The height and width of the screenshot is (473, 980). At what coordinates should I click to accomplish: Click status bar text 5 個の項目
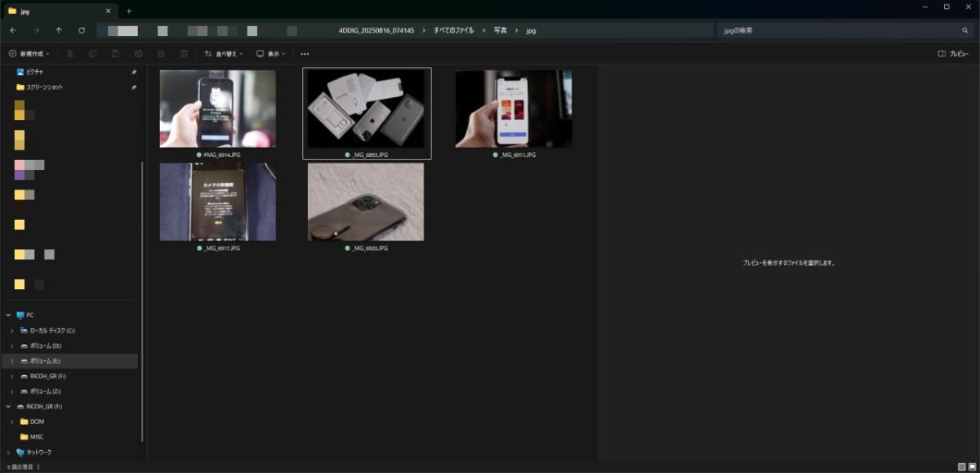19,466
